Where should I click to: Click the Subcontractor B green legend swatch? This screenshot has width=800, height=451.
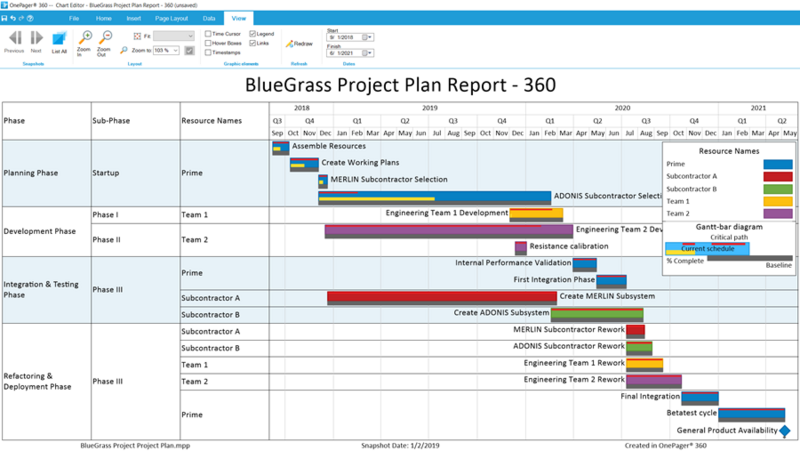click(778, 189)
